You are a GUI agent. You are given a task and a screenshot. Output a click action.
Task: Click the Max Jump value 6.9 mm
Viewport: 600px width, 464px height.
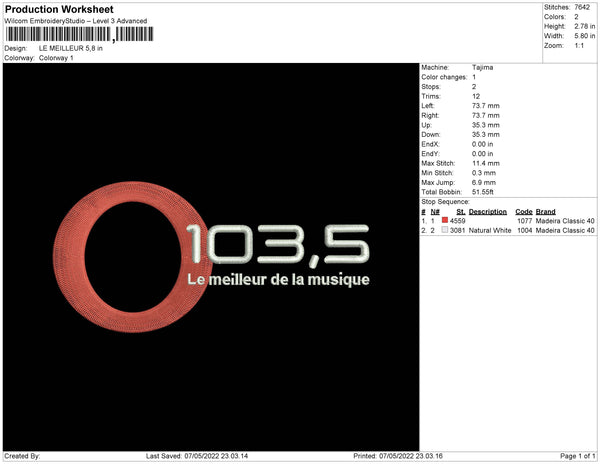pyautogui.click(x=484, y=182)
